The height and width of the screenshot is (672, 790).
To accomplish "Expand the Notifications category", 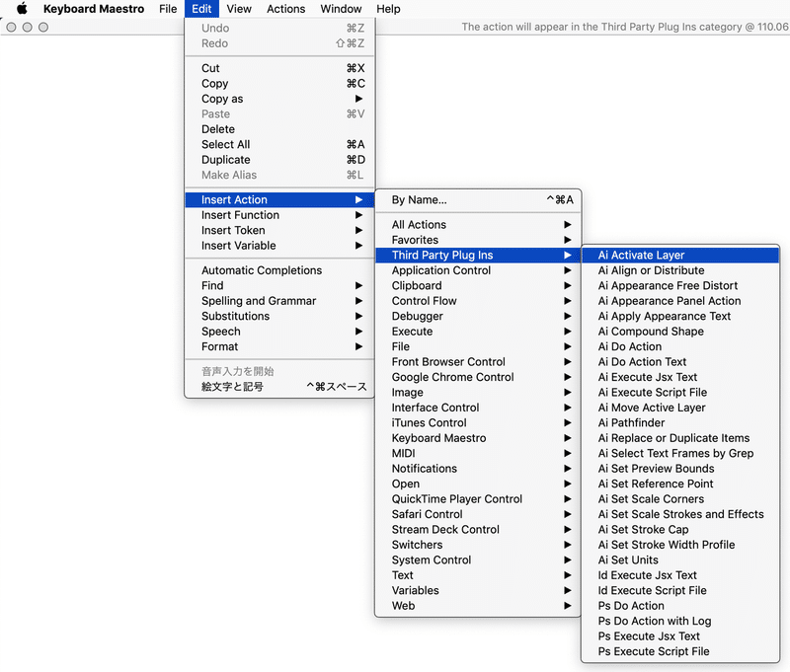I will 478,469.
